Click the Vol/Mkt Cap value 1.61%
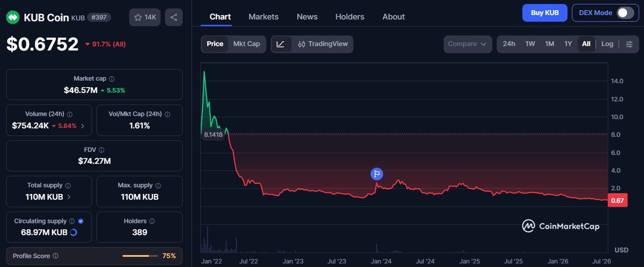The image size is (644, 267). coord(140,126)
